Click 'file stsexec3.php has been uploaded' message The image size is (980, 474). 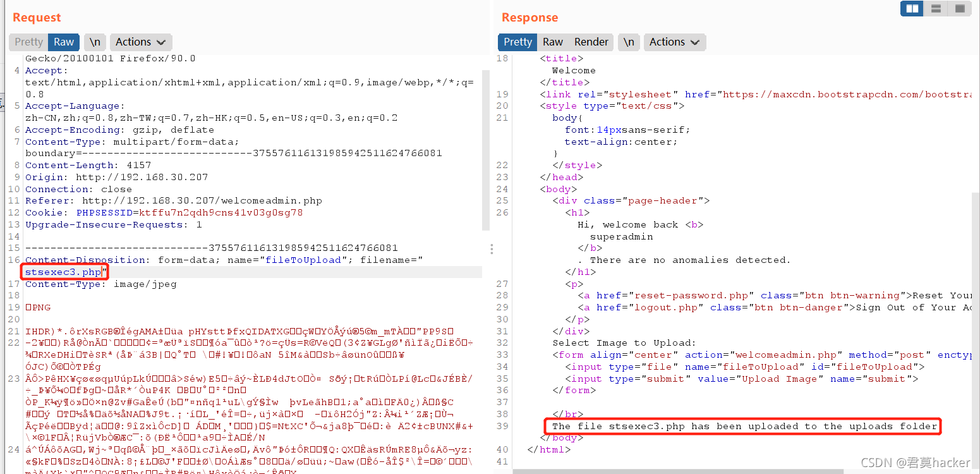click(x=744, y=426)
